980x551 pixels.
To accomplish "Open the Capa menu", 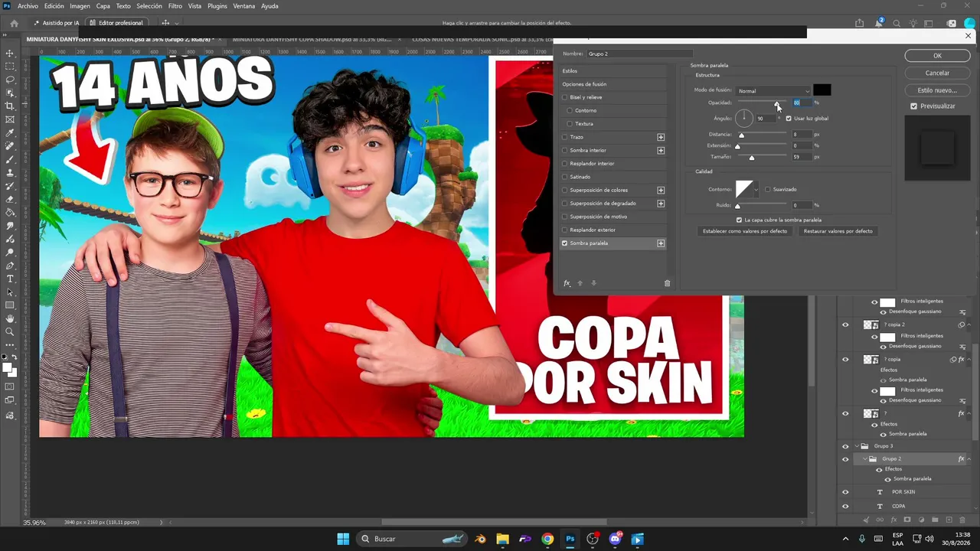I will (103, 6).
